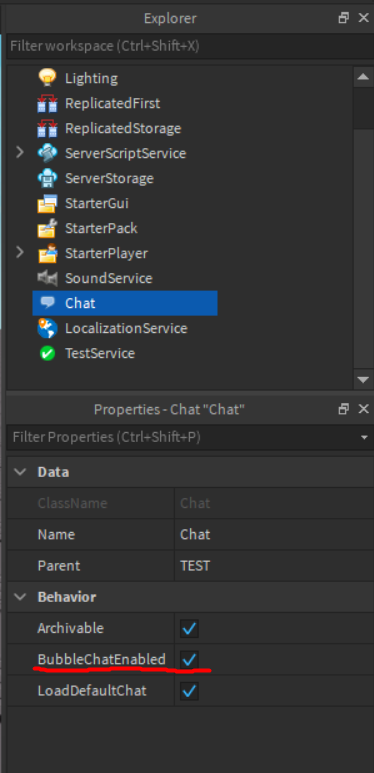Select LocalizationService in the Explorer
The width and height of the screenshot is (374, 773).
[126, 328]
